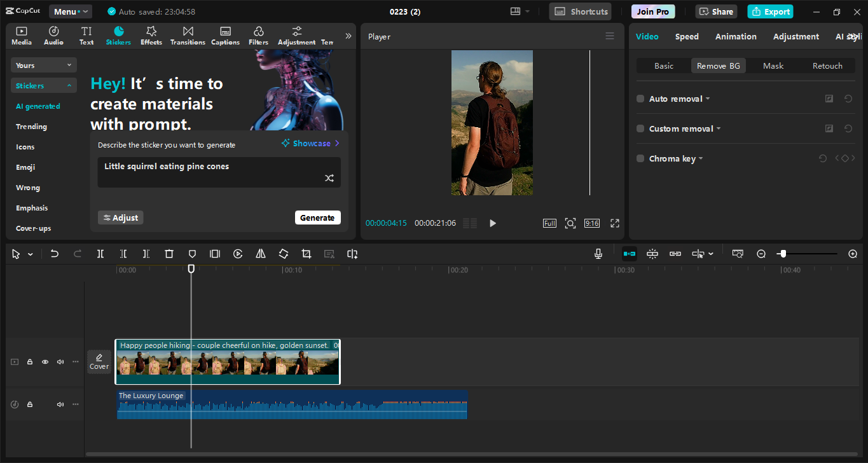The image size is (868, 463).
Task: Click the Export button
Action: coord(770,11)
